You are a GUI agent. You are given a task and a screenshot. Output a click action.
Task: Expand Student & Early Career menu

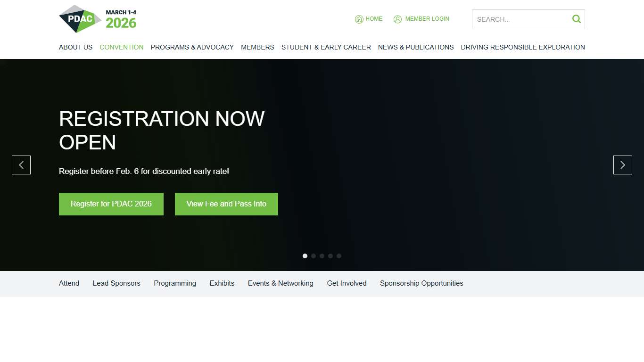click(326, 47)
